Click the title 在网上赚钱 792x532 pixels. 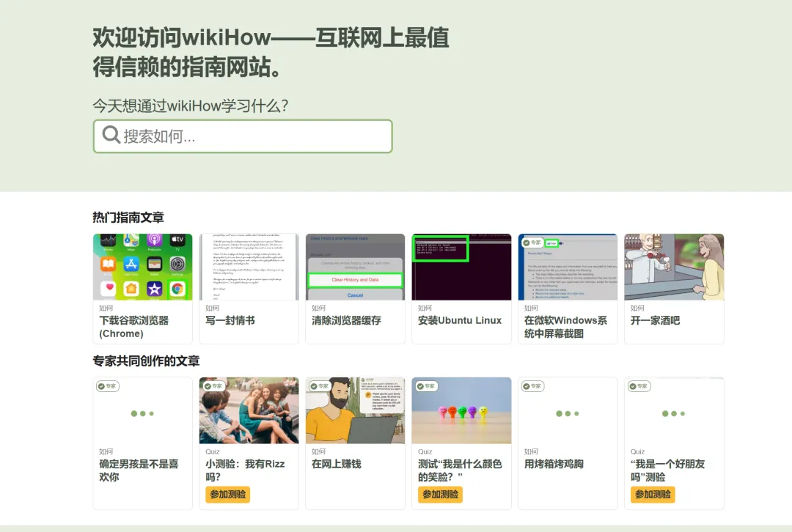pos(337,464)
